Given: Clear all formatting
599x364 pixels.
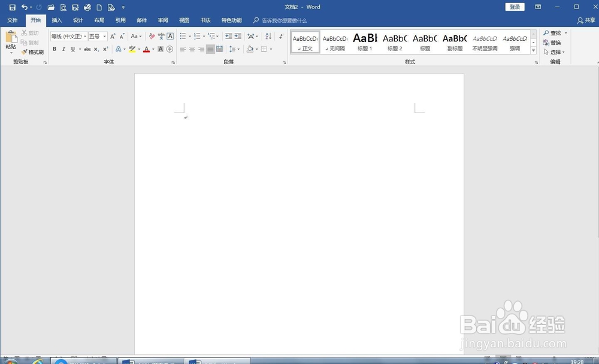Looking at the screenshot, I should 152,37.
